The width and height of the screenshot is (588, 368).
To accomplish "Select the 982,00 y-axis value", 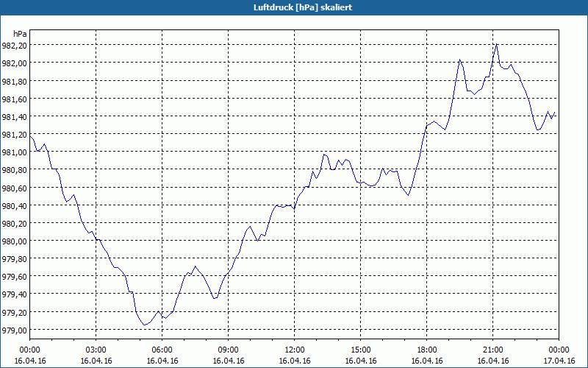I will click(x=15, y=63).
